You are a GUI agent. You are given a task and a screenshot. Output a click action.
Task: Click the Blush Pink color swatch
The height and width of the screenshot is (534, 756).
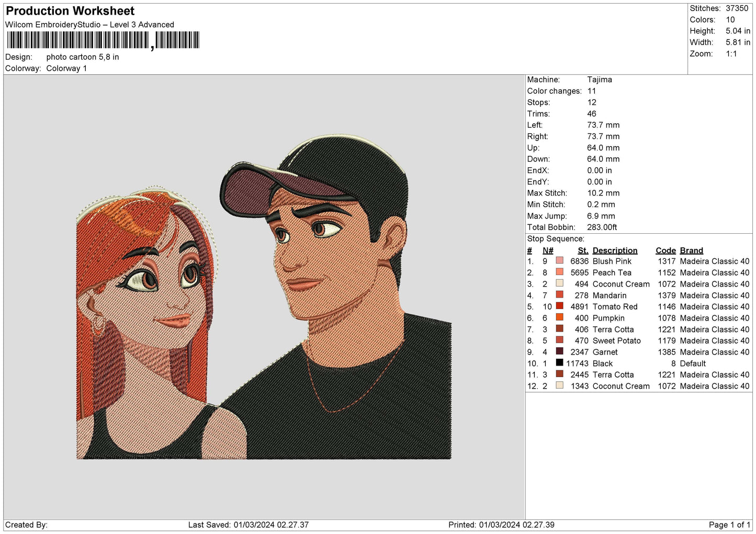click(560, 261)
